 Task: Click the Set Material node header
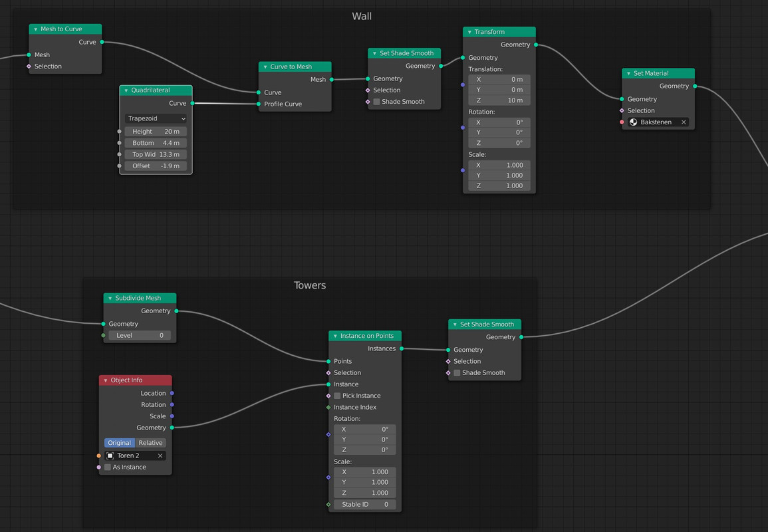(x=658, y=73)
